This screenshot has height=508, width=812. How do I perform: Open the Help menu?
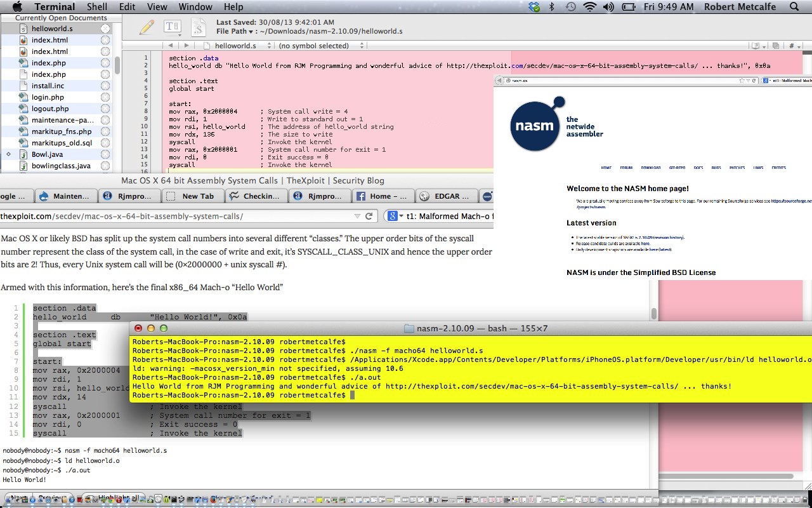click(x=233, y=7)
